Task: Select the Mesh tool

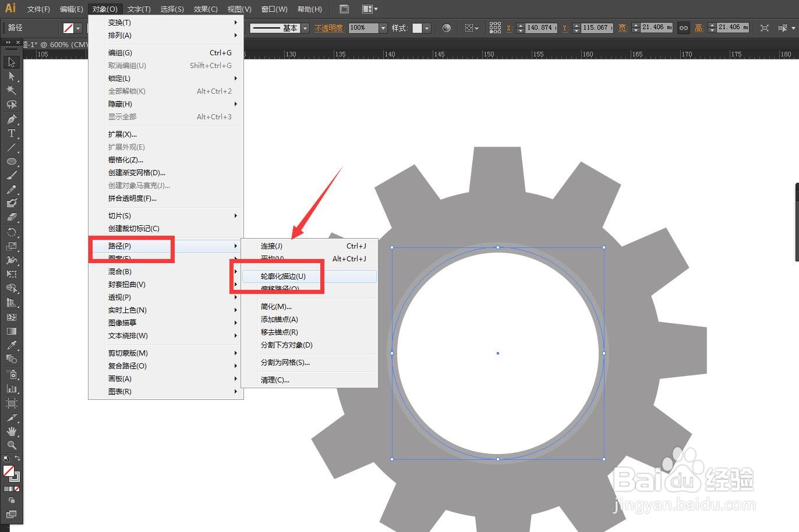Action: [x=11, y=317]
